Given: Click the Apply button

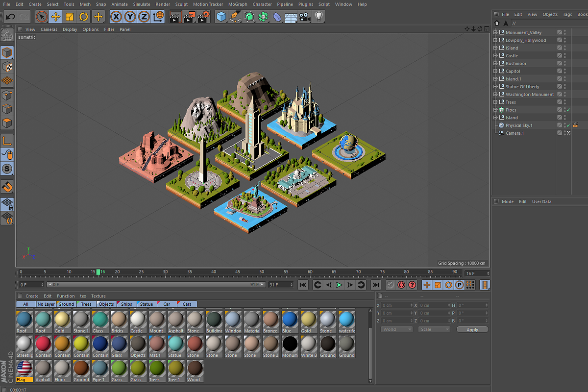Looking at the screenshot, I should 472,330.
